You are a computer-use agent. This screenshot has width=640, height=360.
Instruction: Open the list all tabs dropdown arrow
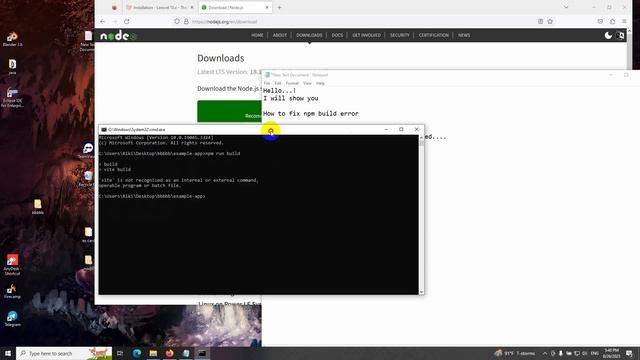click(566, 7)
